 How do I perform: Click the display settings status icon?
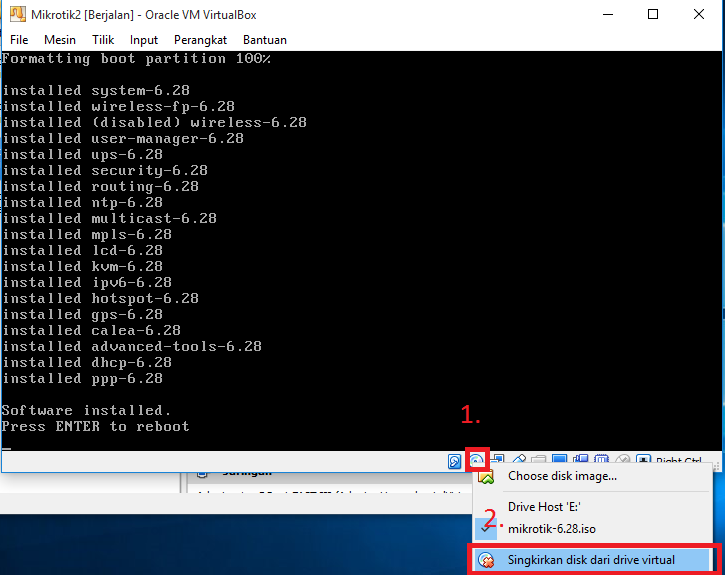(x=559, y=459)
